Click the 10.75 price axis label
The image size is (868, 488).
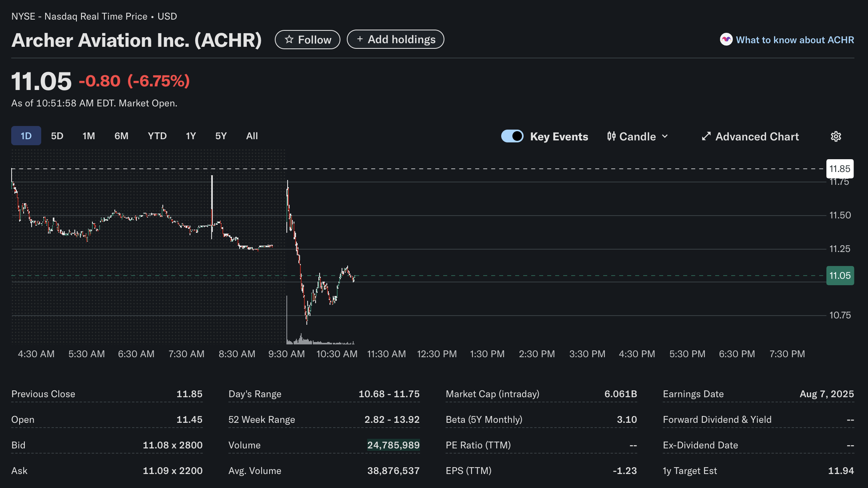click(x=840, y=315)
